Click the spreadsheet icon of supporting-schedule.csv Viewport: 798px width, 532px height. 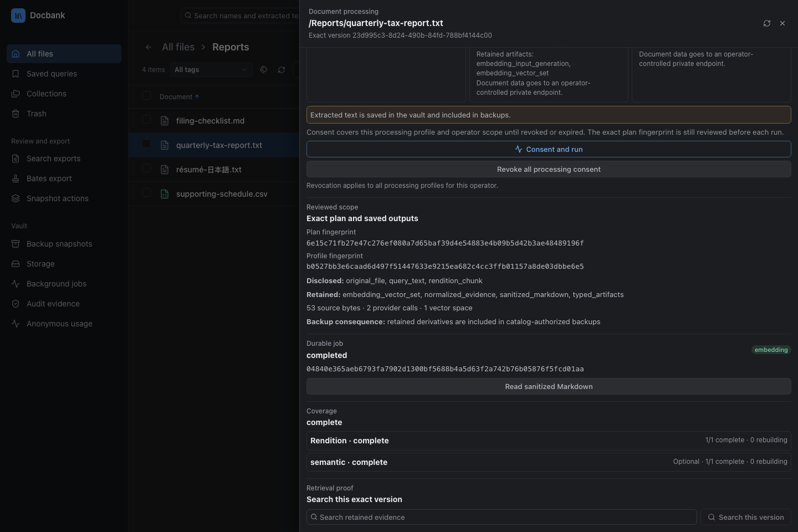pos(165,194)
